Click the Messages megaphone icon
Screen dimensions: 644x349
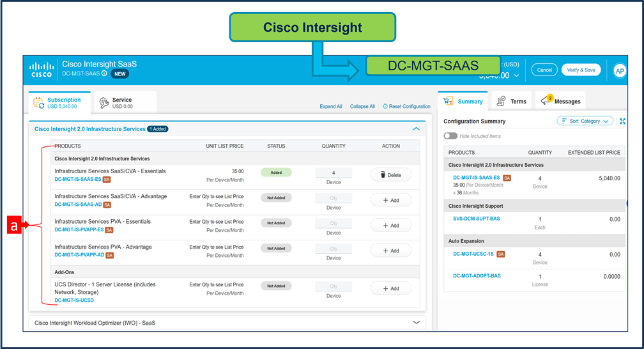(x=545, y=101)
